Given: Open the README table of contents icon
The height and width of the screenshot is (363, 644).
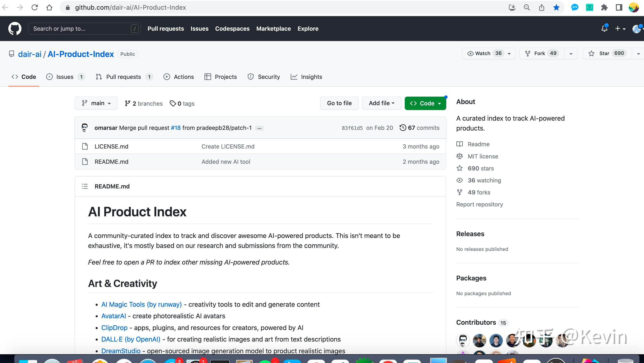Looking at the screenshot, I should 85,186.
